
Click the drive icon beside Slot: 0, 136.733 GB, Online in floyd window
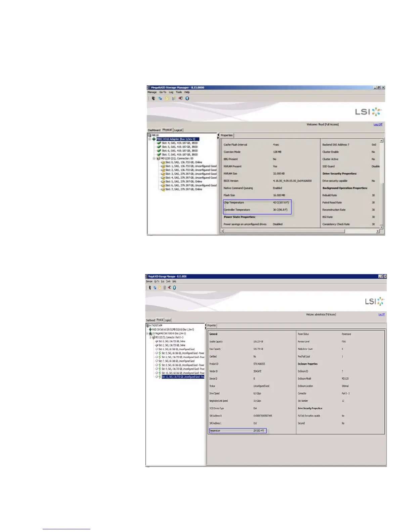coord(163,162)
